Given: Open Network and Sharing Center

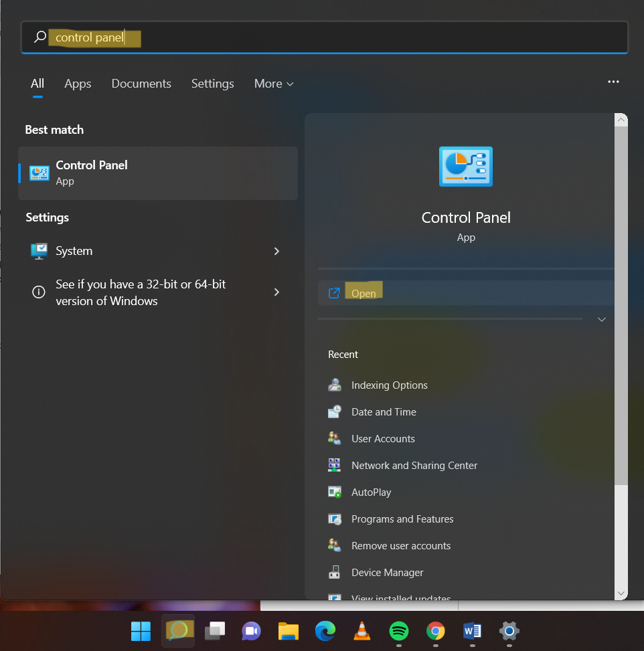Looking at the screenshot, I should 414,466.
